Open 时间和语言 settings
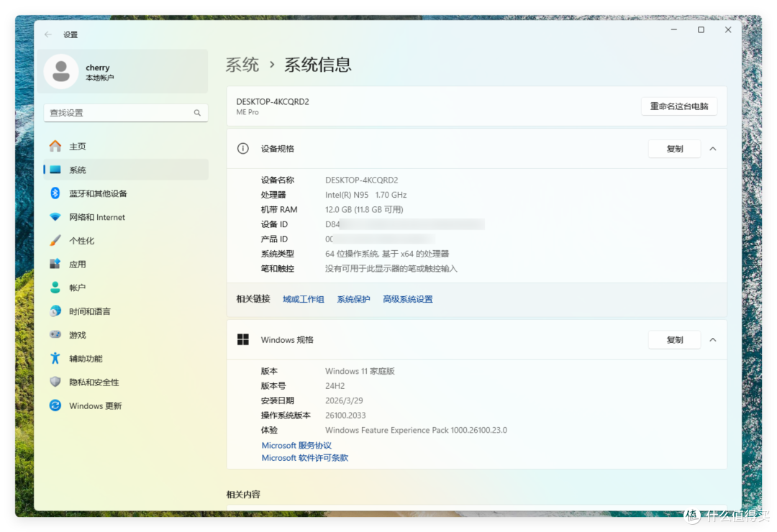This screenshot has width=777, height=532. (x=126, y=311)
